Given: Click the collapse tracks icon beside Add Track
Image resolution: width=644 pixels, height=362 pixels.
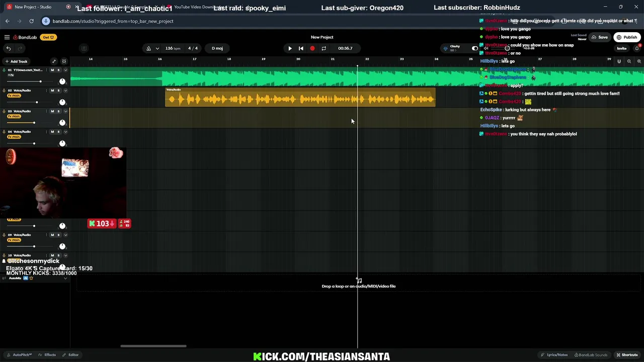Looking at the screenshot, I should pyautogui.click(x=64, y=61).
